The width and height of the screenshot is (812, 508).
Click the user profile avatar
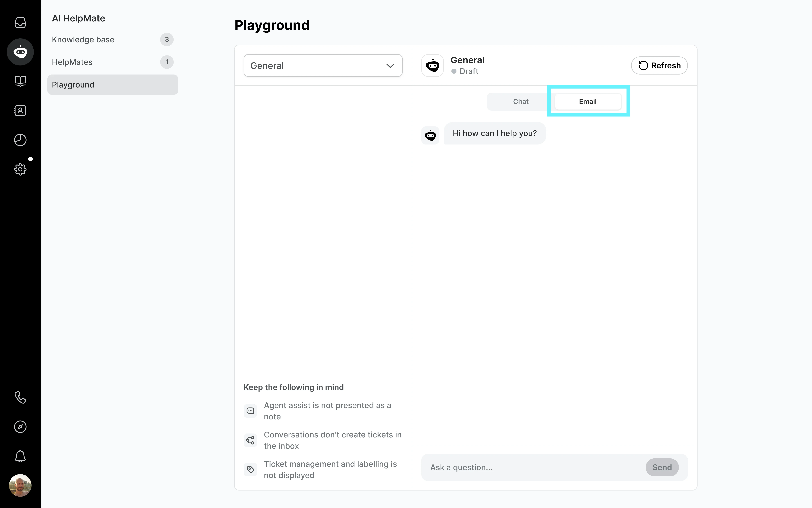(20, 485)
